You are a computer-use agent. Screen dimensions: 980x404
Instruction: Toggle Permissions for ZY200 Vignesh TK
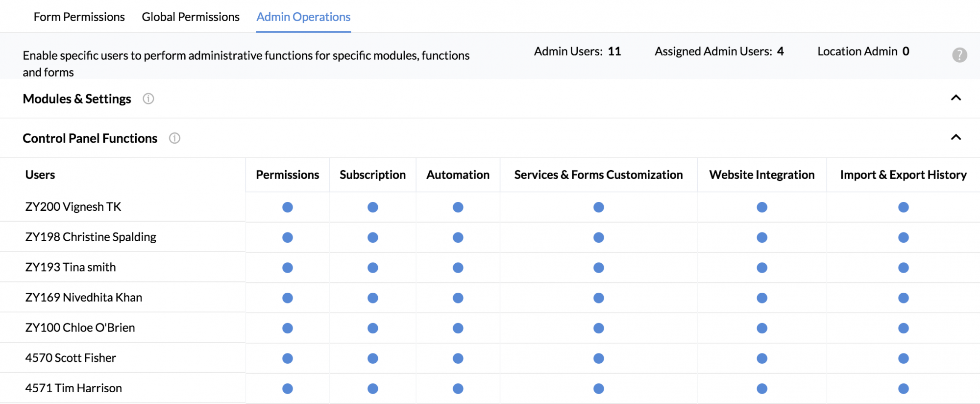(288, 207)
